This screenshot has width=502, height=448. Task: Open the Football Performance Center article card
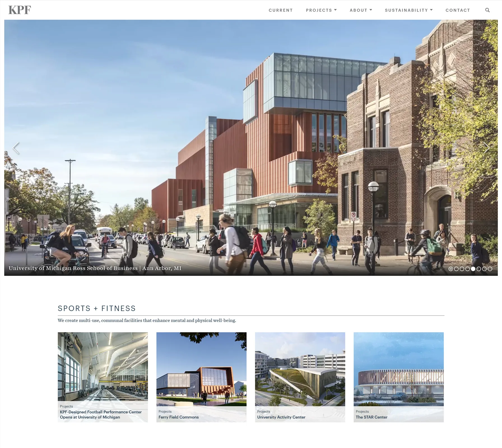point(103,377)
